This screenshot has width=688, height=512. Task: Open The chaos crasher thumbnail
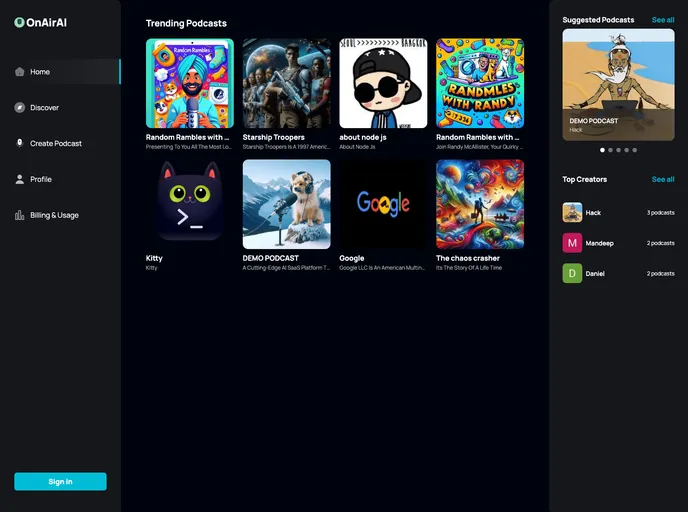(480, 204)
